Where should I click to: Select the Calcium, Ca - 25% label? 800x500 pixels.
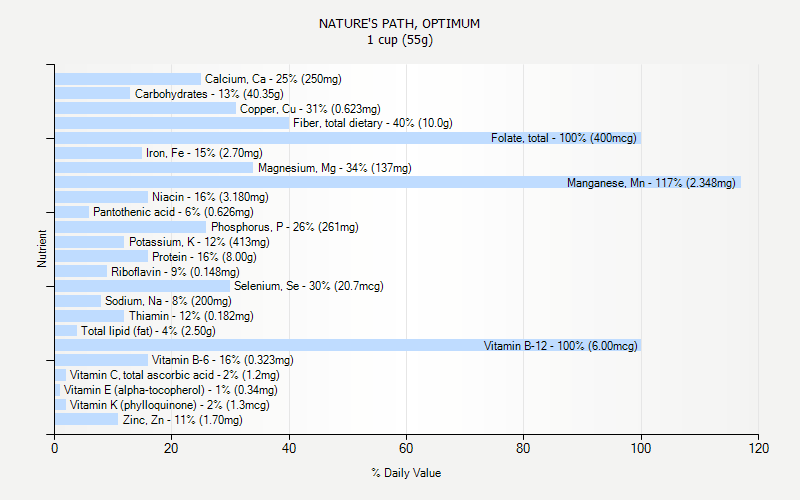click(273, 79)
